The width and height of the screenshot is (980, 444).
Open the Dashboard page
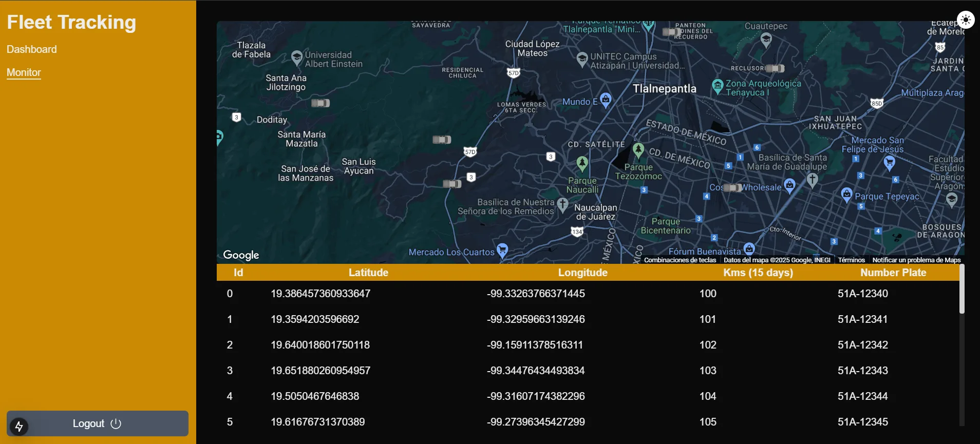tap(32, 49)
